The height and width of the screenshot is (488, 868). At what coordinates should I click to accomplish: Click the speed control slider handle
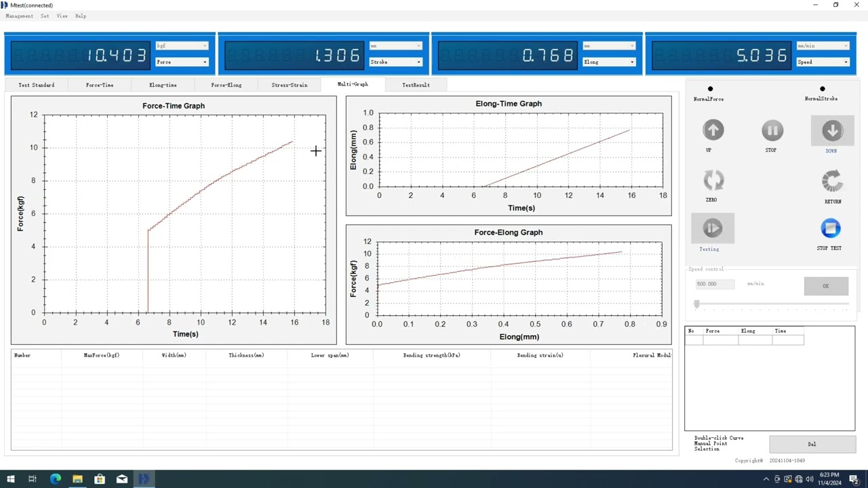click(x=696, y=304)
